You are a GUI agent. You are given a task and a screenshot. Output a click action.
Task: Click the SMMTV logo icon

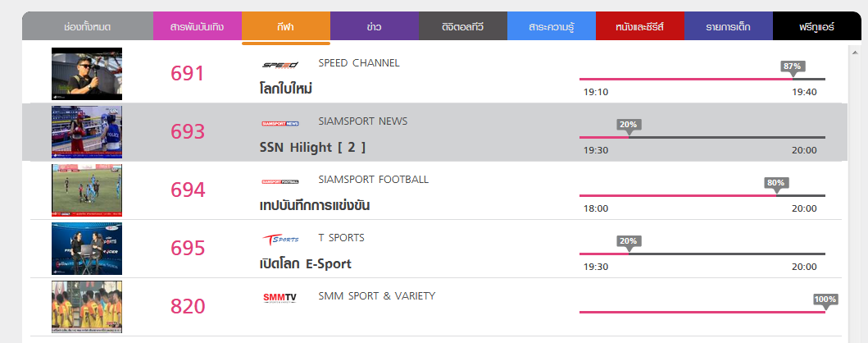point(280,297)
